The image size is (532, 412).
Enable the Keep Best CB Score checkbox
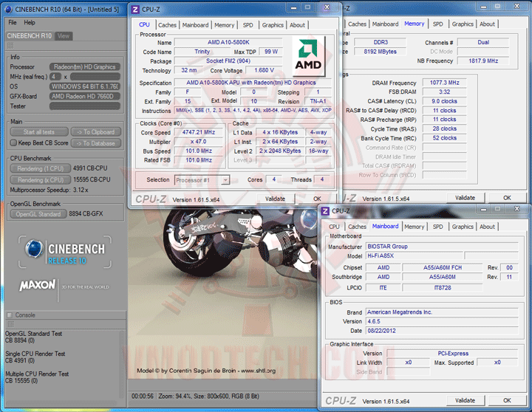pyautogui.click(x=13, y=143)
